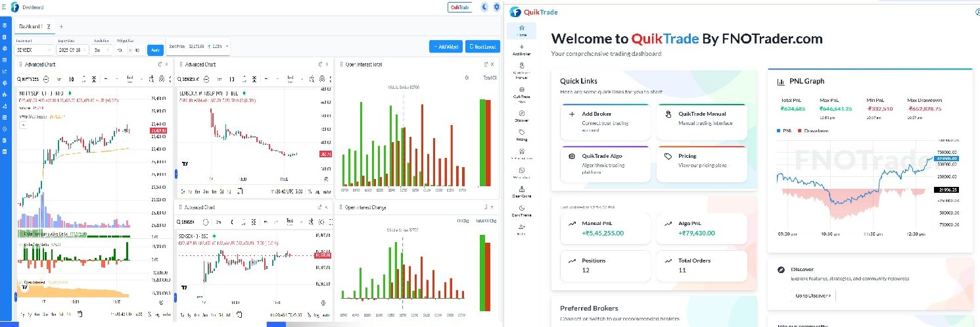Click the first Widget Size input field
The width and height of the screenshot is (980, 327).
pyautogui.click(x=121, y=50)
